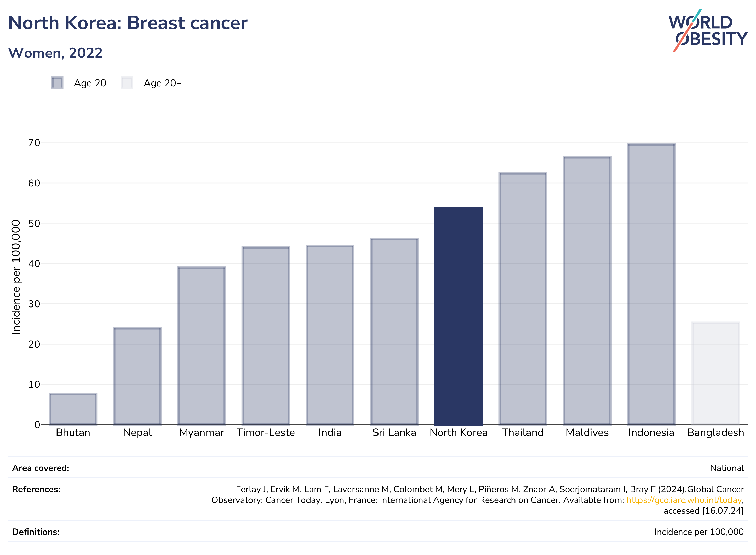Select the highlighted North Korea bar
Image resolution: width=756 pixels, height=555 pixels.
[x=459, y=316]
